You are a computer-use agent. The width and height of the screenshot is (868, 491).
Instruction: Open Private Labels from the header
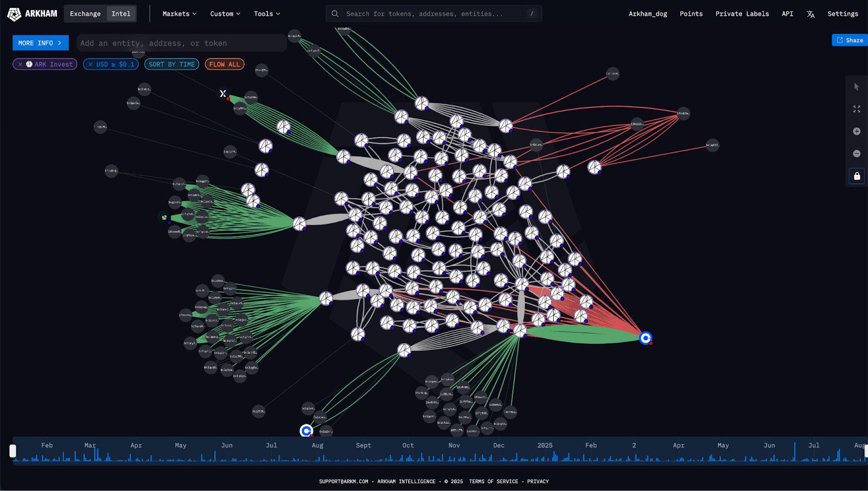point(742,14)
